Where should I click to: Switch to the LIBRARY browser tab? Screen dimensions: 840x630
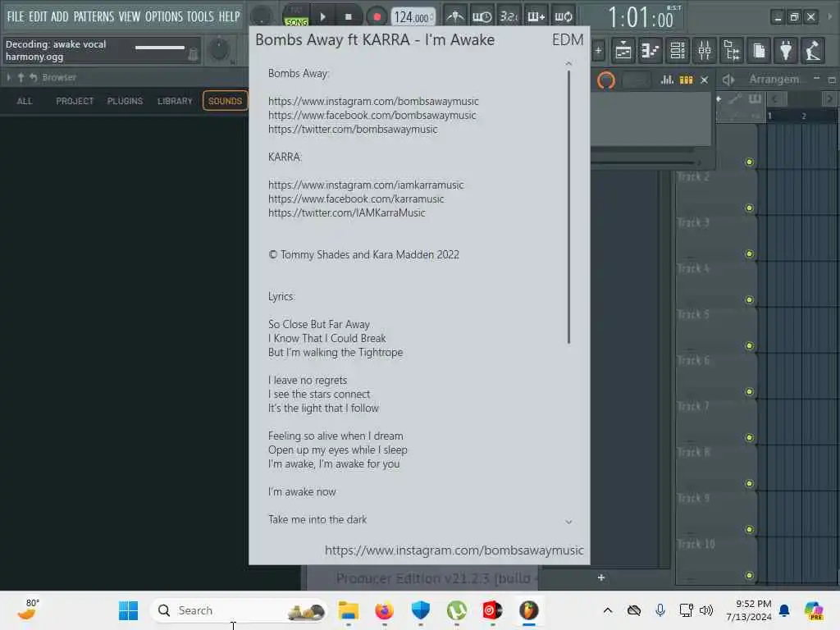coord(175,101)
